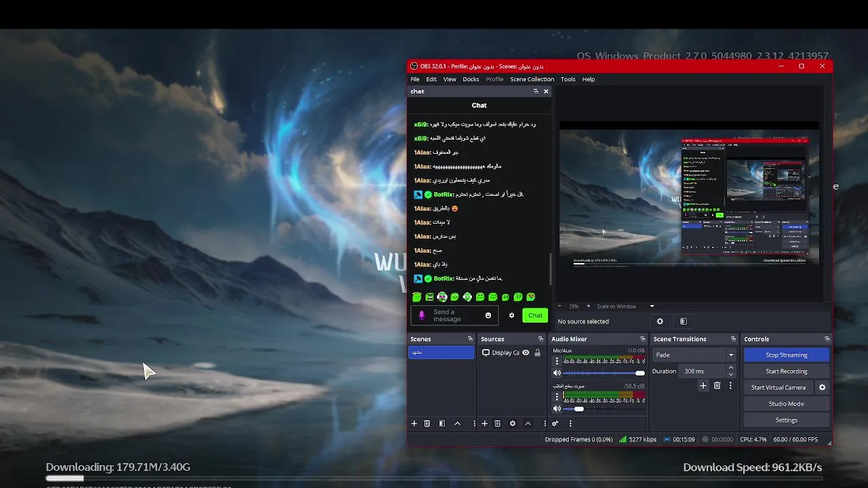Toggle Studio Mode
Screen dimensions: 868x488
pyautogui.click(x=786, y=403)
